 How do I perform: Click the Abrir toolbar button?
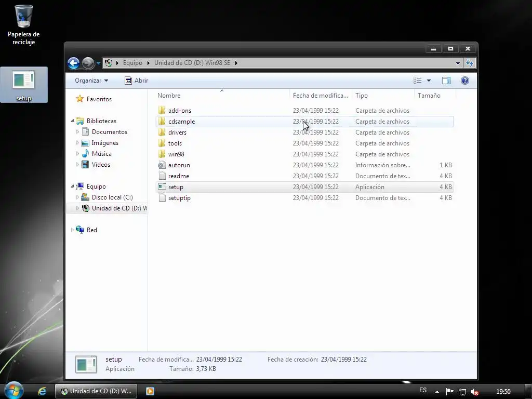coord(137,81)
